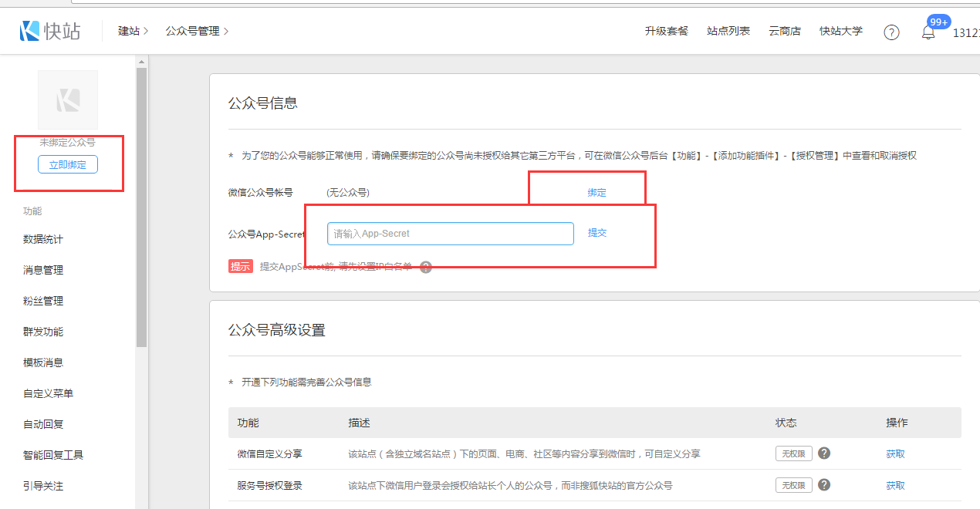Viewport: 980px width, 509px height.
Task: Click the unbound account avatar placeholder
Action: 68,100
